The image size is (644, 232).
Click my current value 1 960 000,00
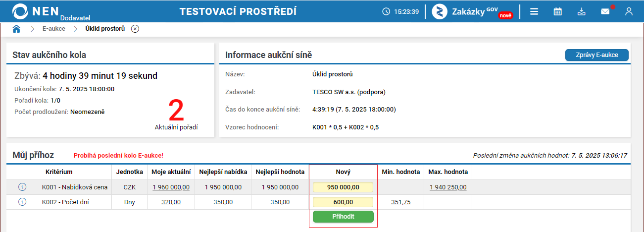click(171, 187)
